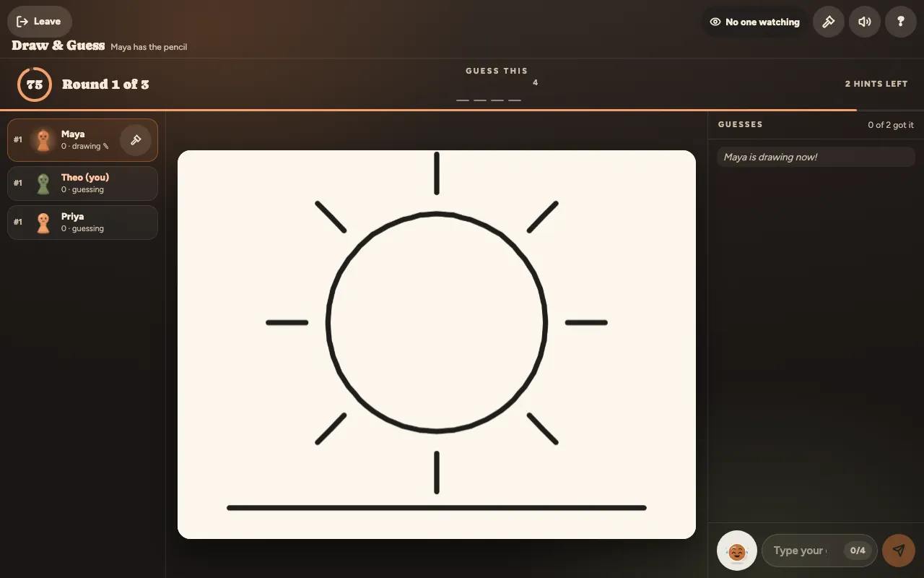
Task: Click the 0/4 character counter
Action: click(x=858, y=551)
